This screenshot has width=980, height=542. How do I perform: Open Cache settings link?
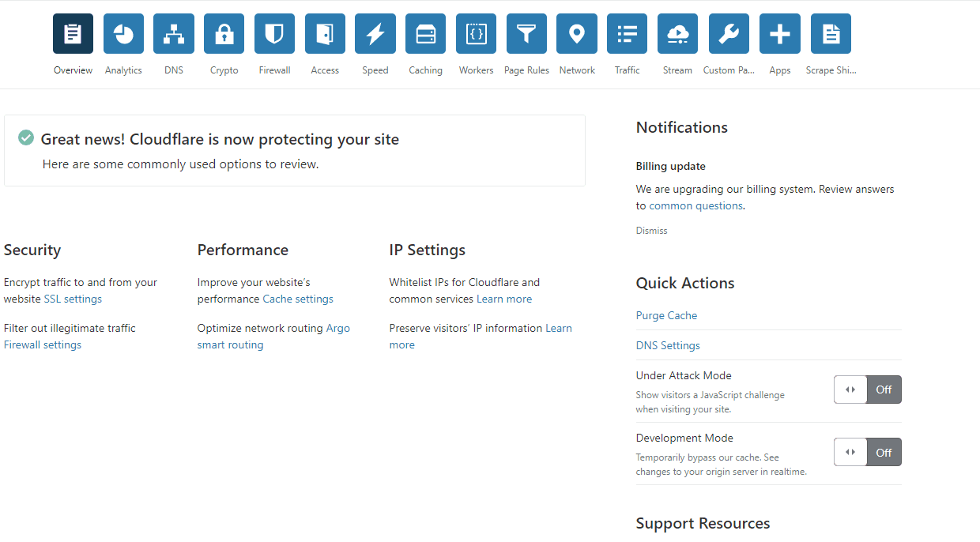click(298, 299)
